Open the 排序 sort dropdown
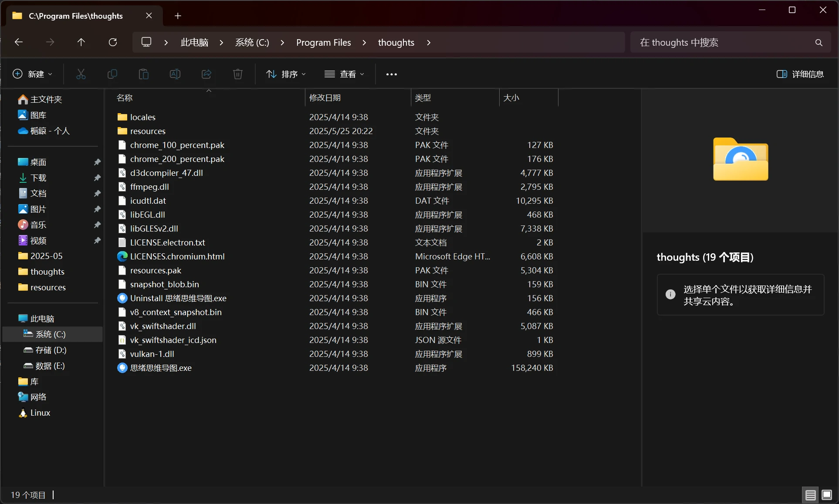This screenshot has height=504, width=839. pyautogui.click(x=286, y=74)
